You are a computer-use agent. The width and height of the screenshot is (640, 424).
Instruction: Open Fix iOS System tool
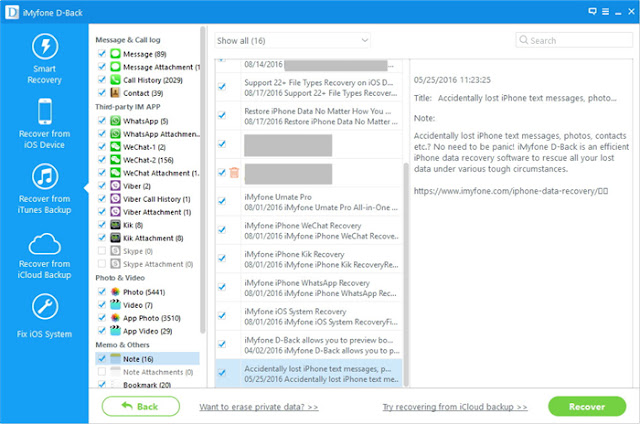pos(44,316)
